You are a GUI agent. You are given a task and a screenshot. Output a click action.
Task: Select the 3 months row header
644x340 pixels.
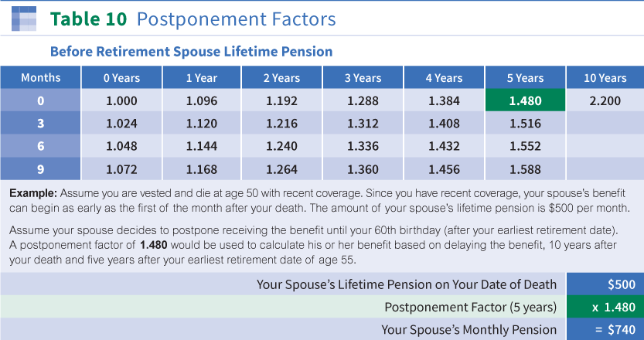point(40,123)
